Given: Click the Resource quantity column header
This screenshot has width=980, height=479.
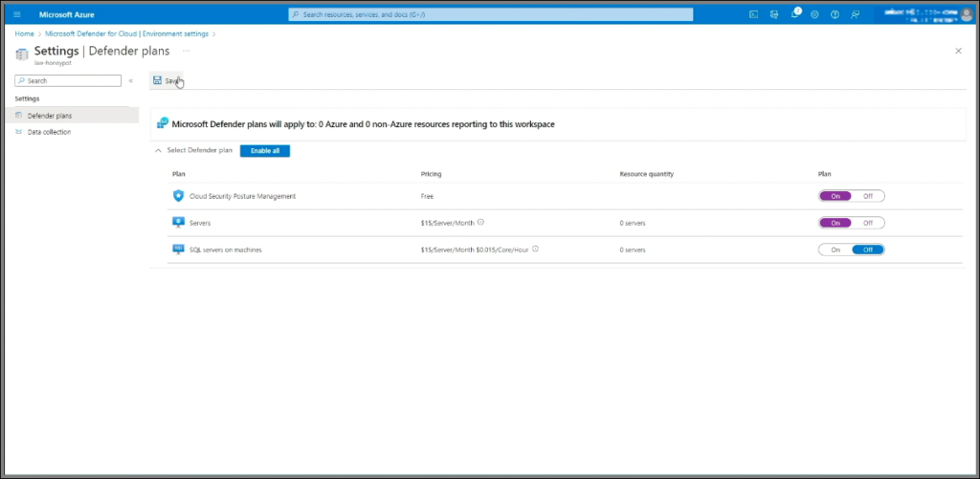Looking at the screenshot, I should (x=647, y=174).
